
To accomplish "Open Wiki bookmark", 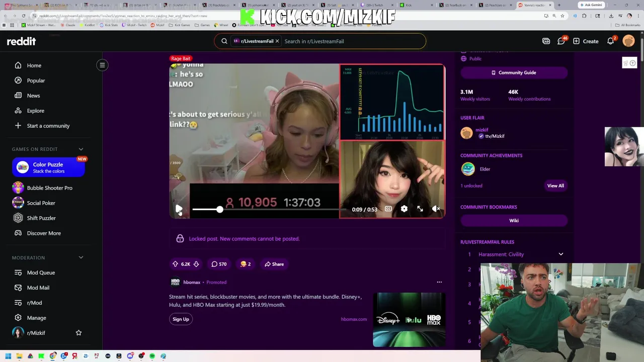I will pos(514,220).
